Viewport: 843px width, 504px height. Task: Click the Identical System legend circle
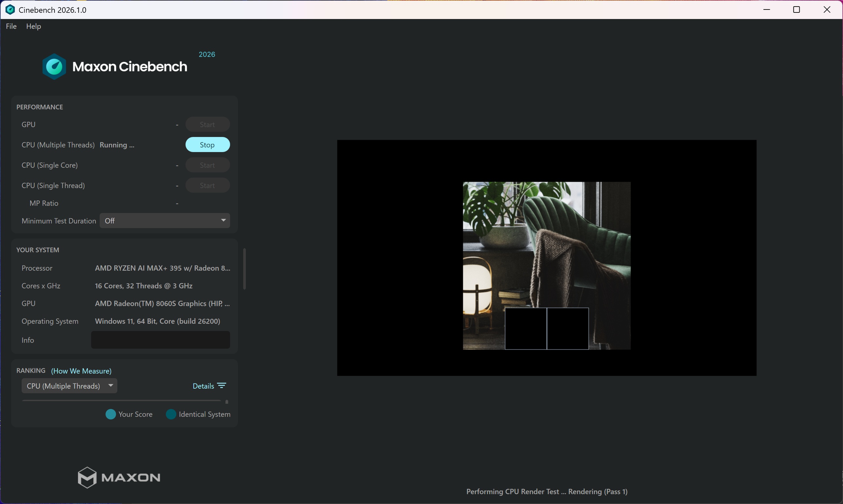tap(171, 414)
